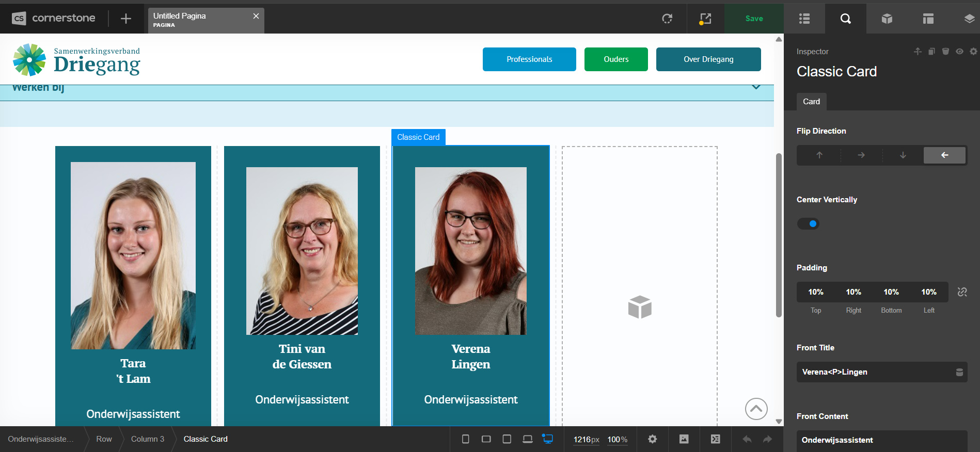980x452 pixels.
Task: Open the Elements cube panel
Action: (x=887, y=19)
